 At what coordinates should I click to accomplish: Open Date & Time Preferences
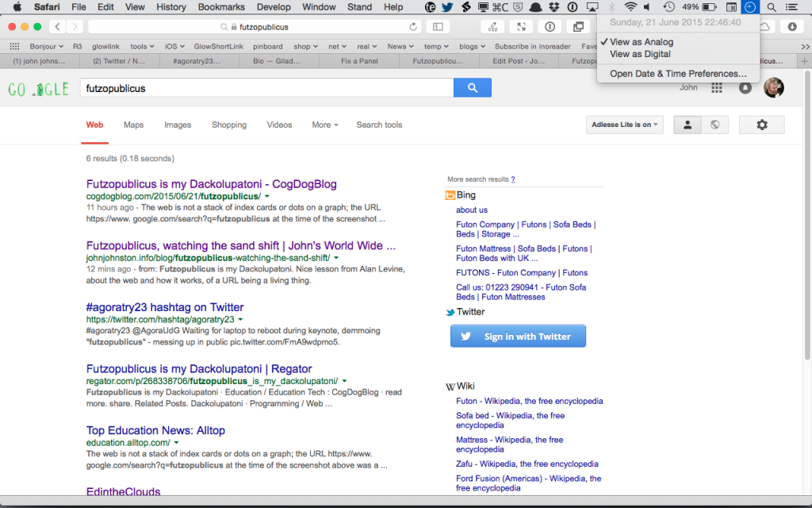[678, 74]
